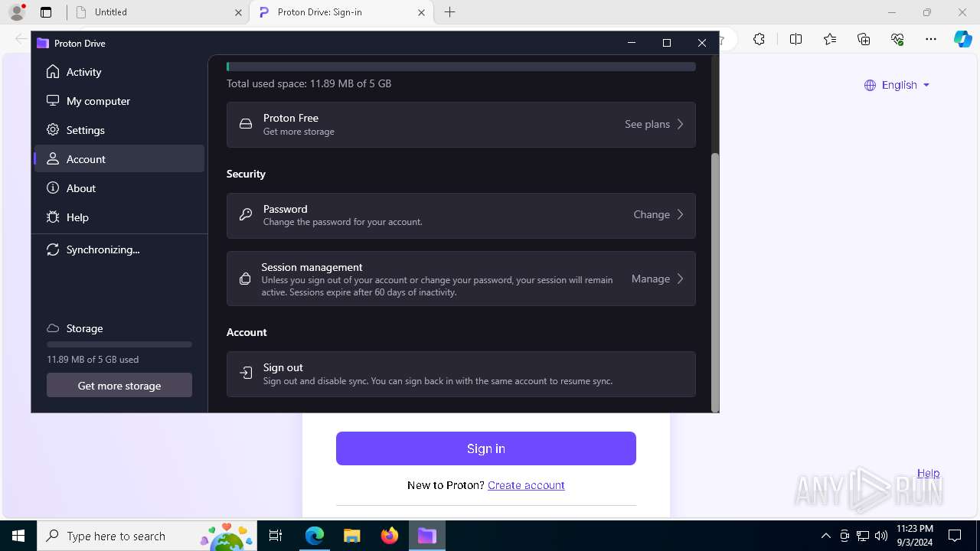Click the See plans chevron
Image resolution: width=980 pixels, height=551 pixels.
(x=680, y=124)
